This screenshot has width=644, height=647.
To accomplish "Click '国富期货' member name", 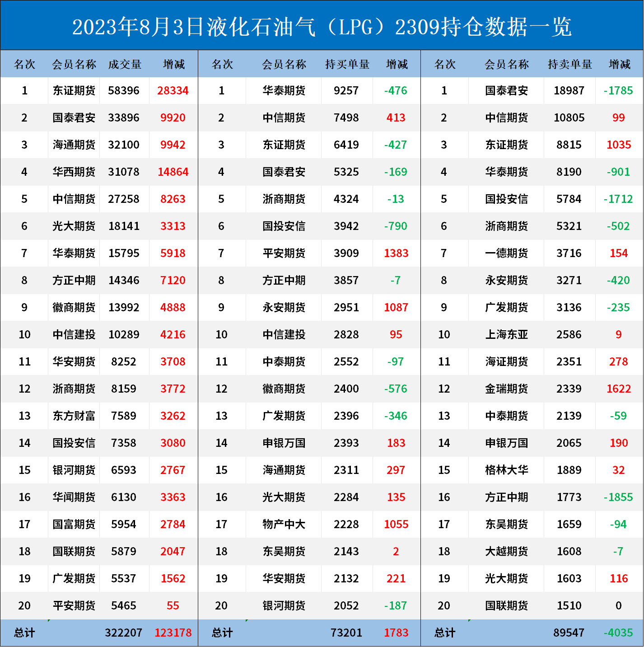I will coord(74,525).
